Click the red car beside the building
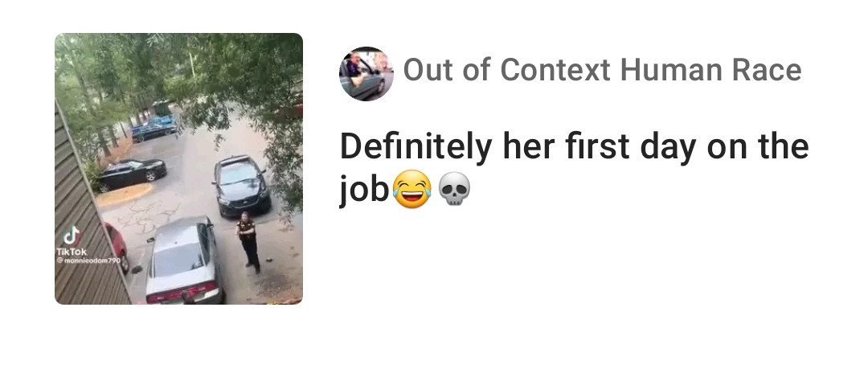Image resolution: width=868 pixels, height=373 pixels. point(117,246)
